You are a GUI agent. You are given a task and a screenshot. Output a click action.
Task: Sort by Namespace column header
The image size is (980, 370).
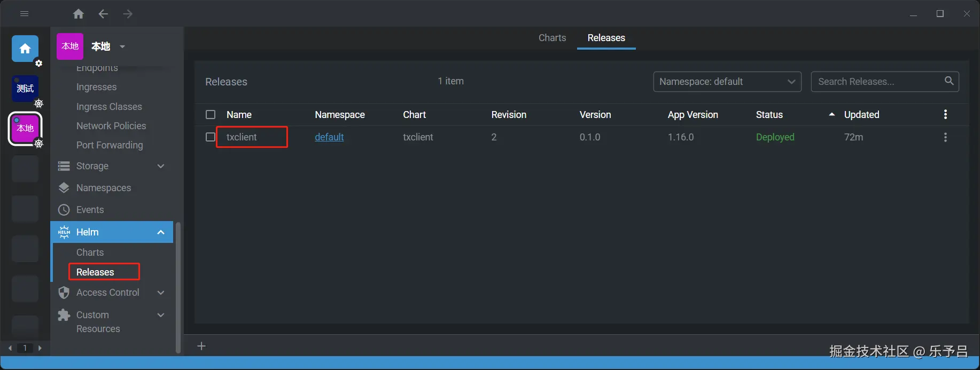click(340, 115)
